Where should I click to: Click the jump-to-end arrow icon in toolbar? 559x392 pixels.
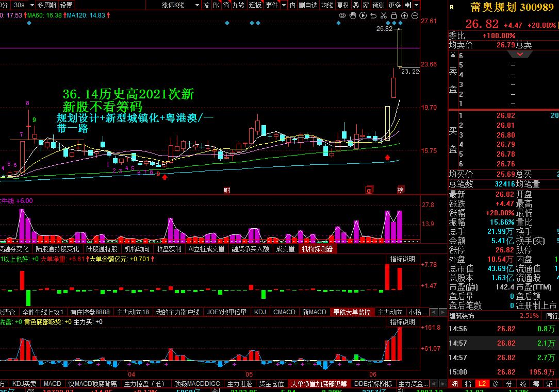click(x=408, y=5)
